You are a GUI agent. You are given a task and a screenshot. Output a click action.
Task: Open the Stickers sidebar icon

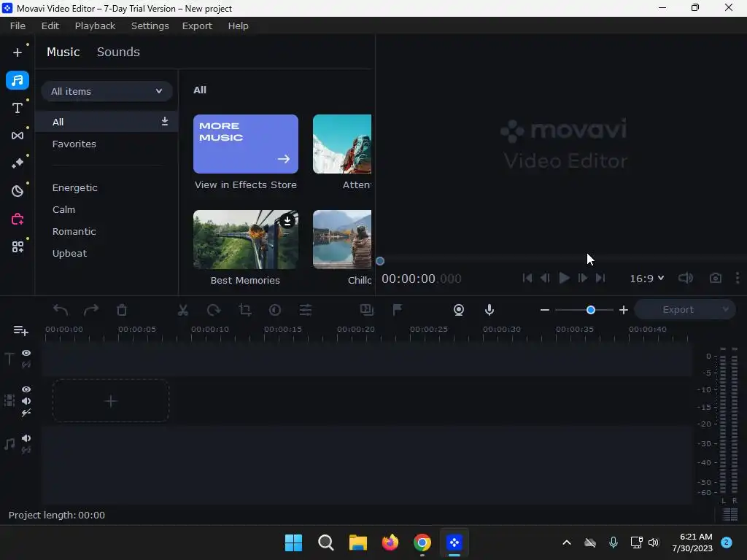[18, 191]
